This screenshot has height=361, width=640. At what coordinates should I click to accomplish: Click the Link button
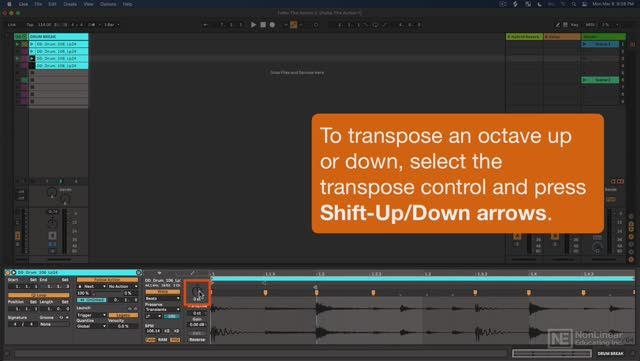[12, 25]
